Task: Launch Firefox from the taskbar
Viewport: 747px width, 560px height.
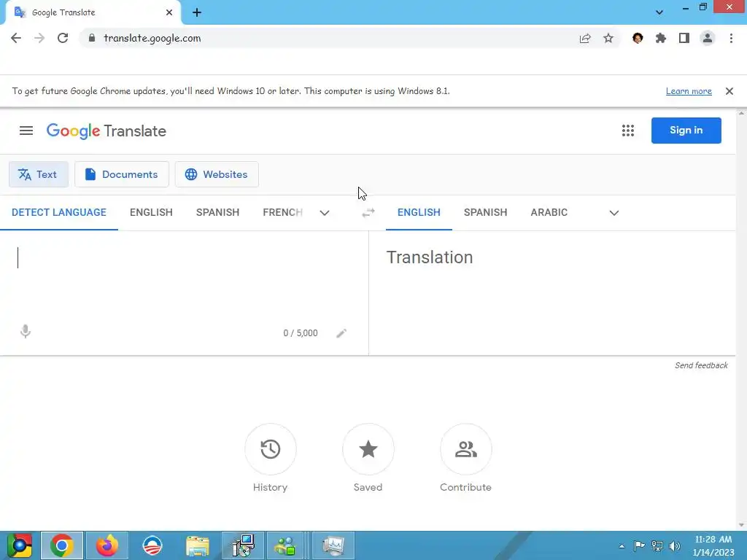Action: [107, 545]
